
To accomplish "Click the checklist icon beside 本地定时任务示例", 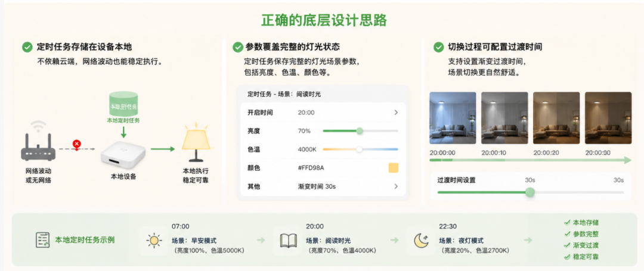I will (x=42, y=240).
